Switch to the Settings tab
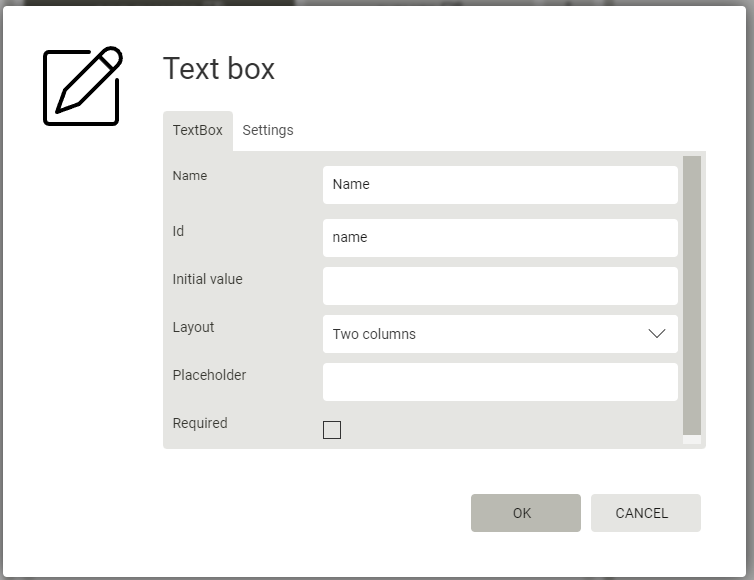This screenshot has width=754, height=580. tap(267, 130)
